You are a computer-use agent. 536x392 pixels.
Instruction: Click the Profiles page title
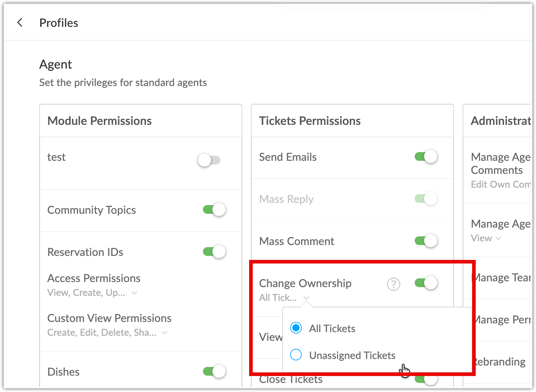click(x=59, y=23)
